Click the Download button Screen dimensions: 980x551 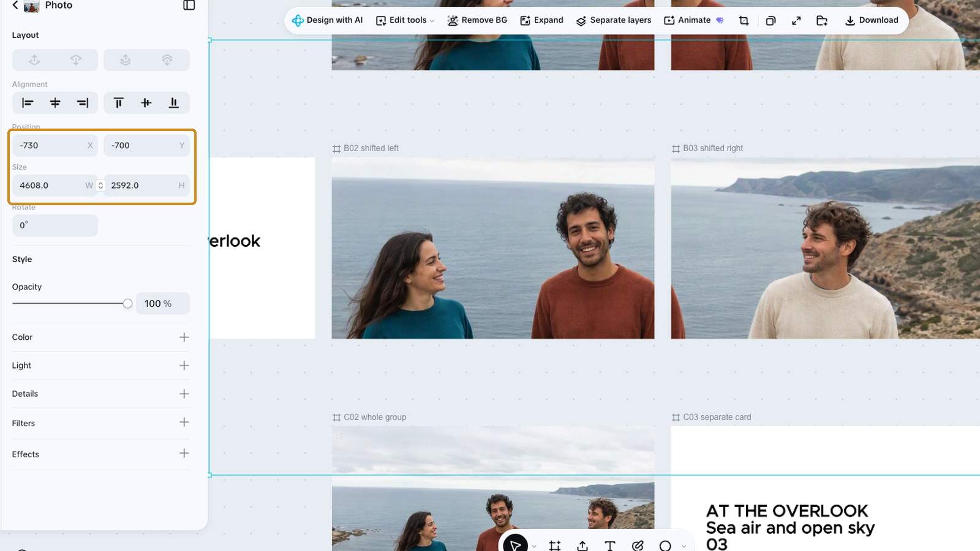coord(872,20)
